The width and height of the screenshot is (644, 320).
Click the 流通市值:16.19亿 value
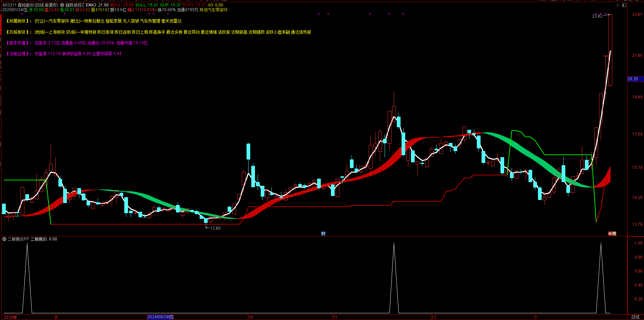tap(132, 43)
